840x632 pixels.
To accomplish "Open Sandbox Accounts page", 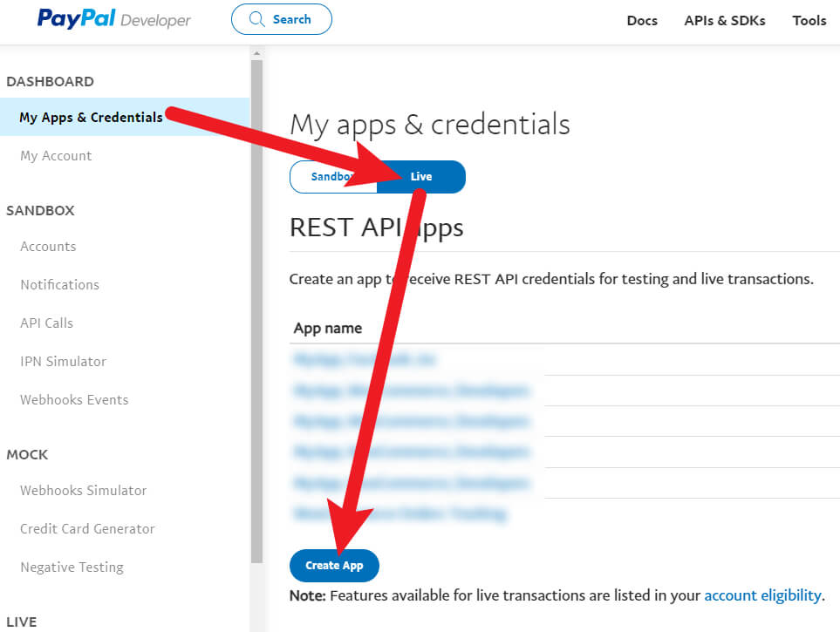I will [48, 247].
